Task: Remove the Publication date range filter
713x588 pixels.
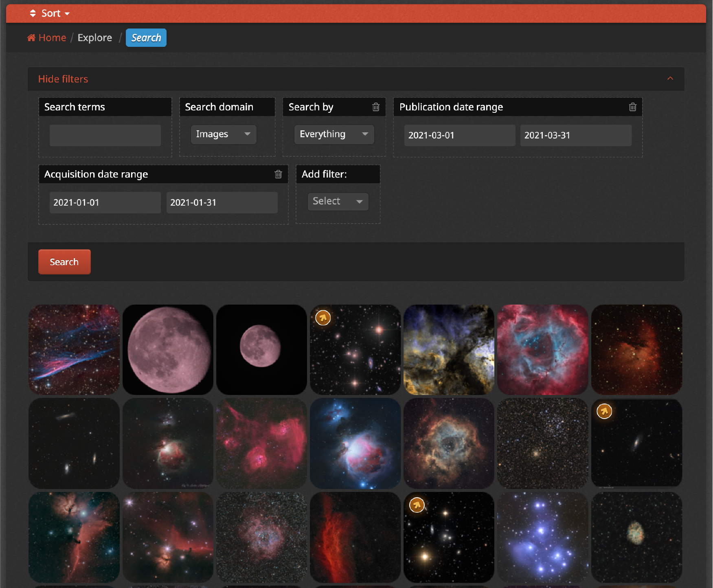Action: pos(632,107)
